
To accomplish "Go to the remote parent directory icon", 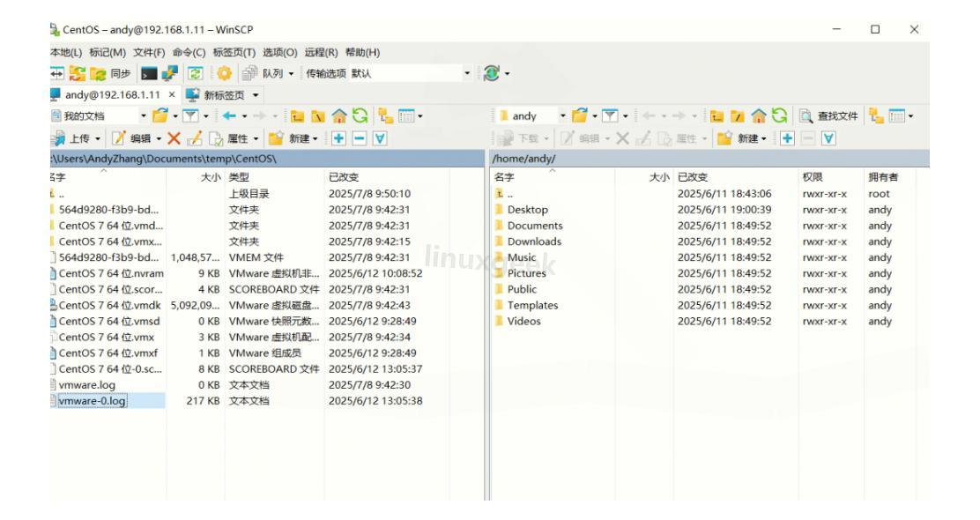I will click(x=716, y=115).
